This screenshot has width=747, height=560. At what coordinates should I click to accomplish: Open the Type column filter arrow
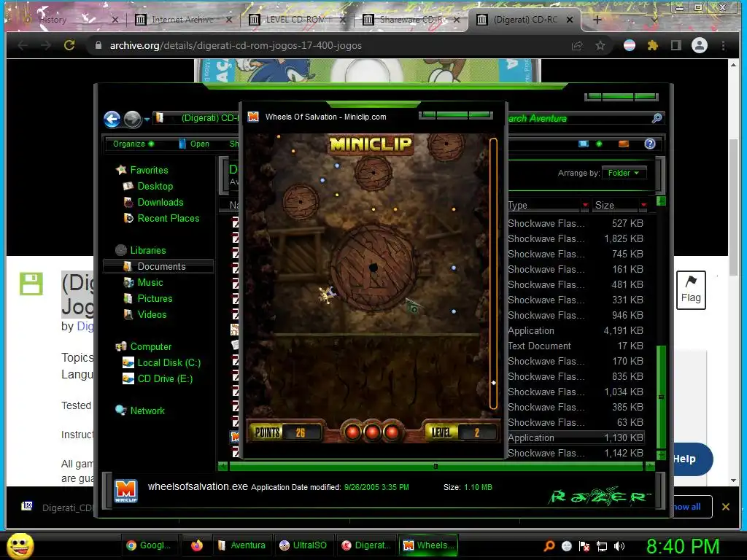[x=585, y=205]
